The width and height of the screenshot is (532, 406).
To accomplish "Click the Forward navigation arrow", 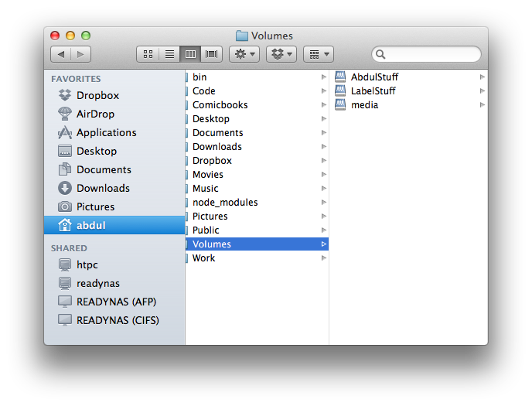I will click(x=80, y=54).
